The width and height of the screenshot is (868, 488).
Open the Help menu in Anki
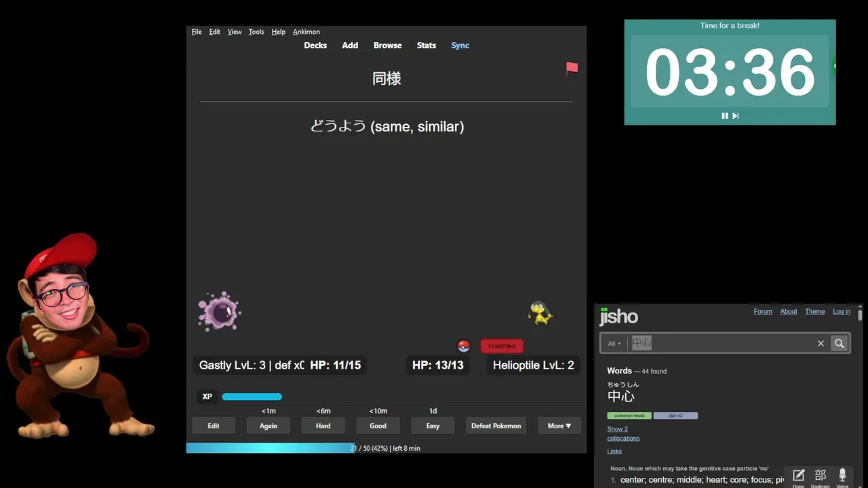point(278,32)
